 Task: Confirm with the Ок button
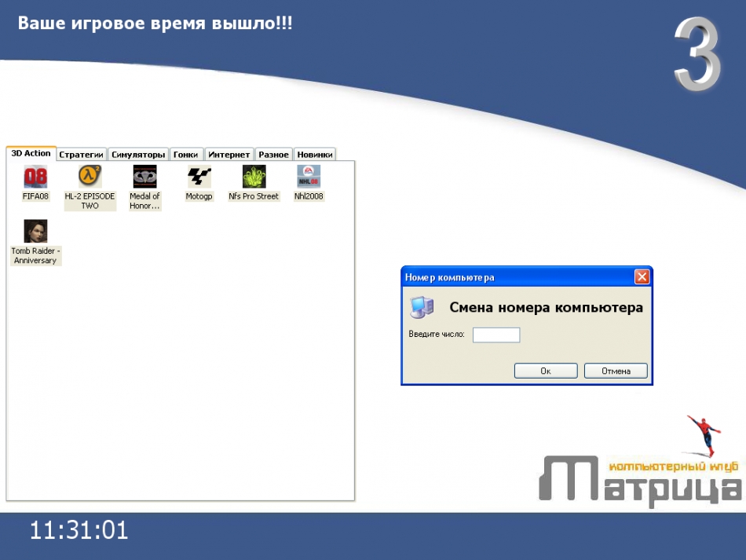(x=546, y=371)
